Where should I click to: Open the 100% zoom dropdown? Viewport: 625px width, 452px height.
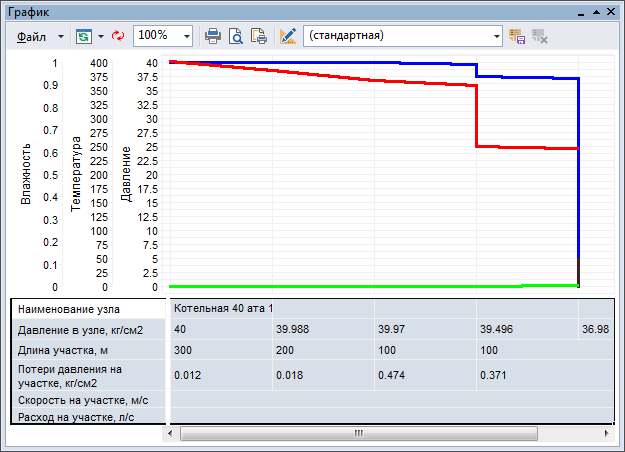pos(187,35)
